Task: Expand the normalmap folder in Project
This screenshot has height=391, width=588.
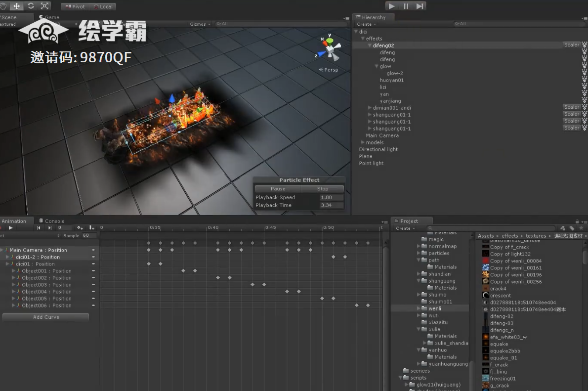Action: (419, 246)
